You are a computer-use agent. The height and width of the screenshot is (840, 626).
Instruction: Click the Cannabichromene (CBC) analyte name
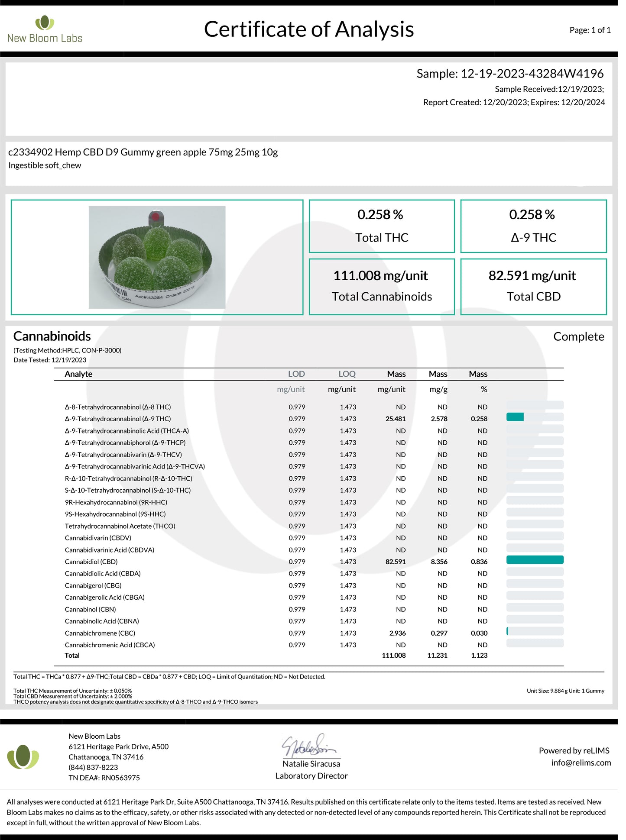(x=100, y=633)
